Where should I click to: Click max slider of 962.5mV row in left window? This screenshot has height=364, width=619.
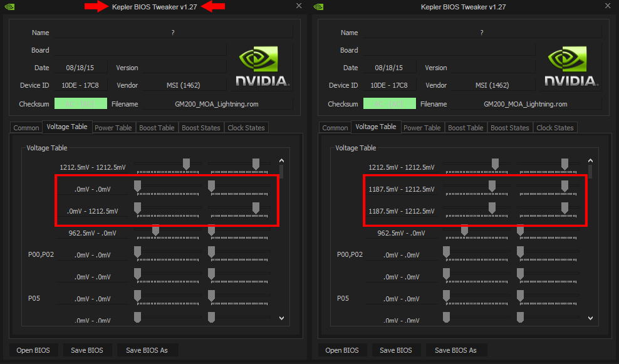click(x=212, y=230)
